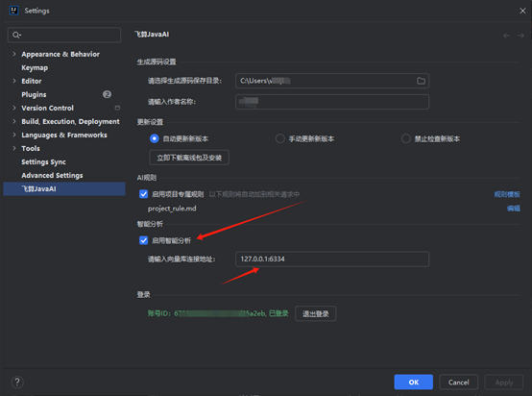Open the Advanced Settings page
The width and height of the screenshot is (532, 396).
click(x=52, y=175)
